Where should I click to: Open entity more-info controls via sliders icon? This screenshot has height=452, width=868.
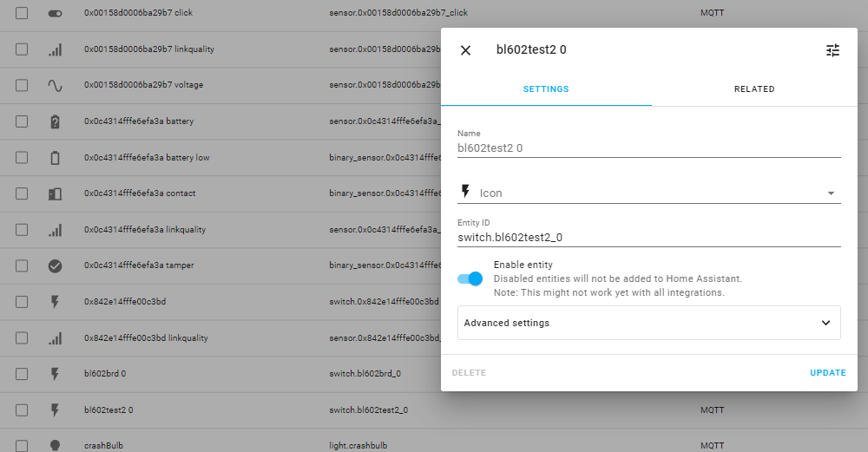[832, 50]
